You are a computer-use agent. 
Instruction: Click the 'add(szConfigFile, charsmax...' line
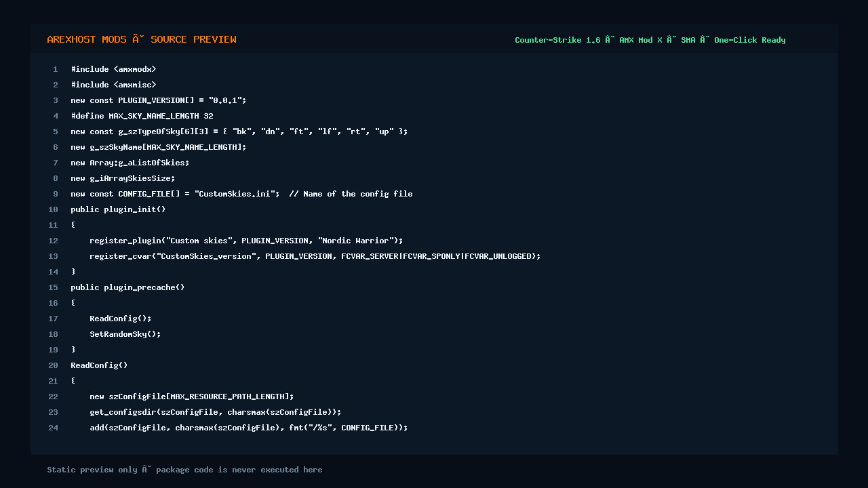(x=248, y=428)
